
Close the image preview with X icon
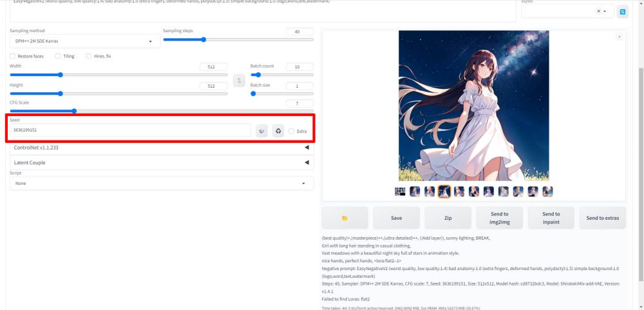pyautogui.click(x=619, y=37)
